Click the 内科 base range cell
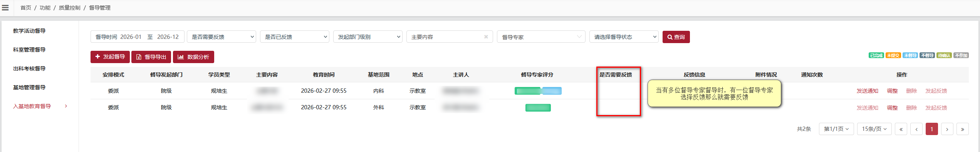Screen dimensions: 980x152 pos(379,91)
